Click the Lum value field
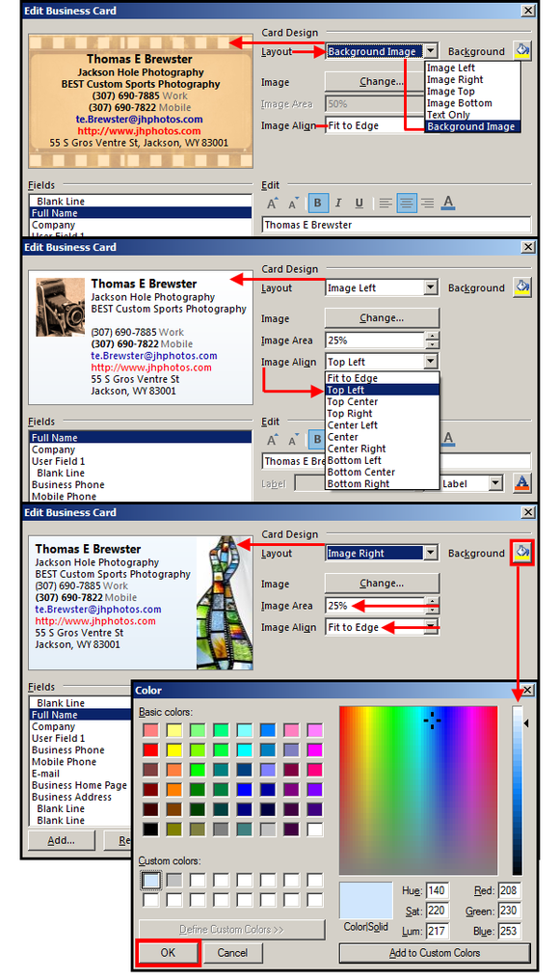The width and height of the screenshot is (559, 980). (x=437, y=931)
